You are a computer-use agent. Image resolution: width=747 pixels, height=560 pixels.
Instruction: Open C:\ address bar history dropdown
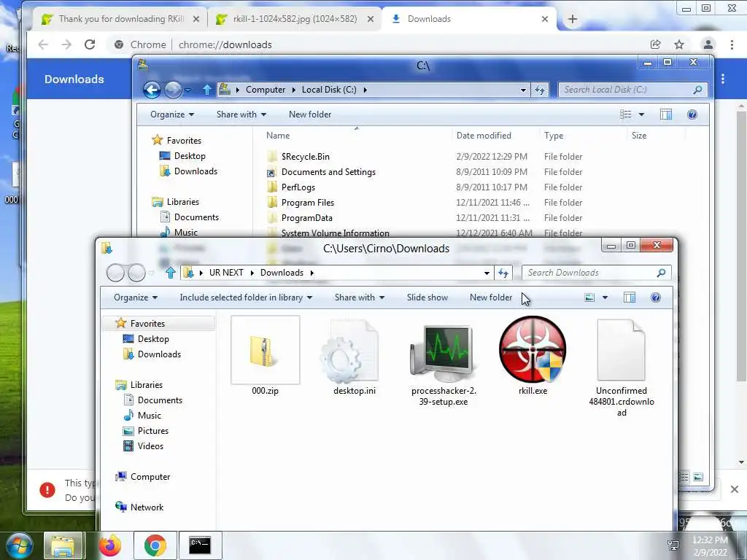(x=523, y=90)
